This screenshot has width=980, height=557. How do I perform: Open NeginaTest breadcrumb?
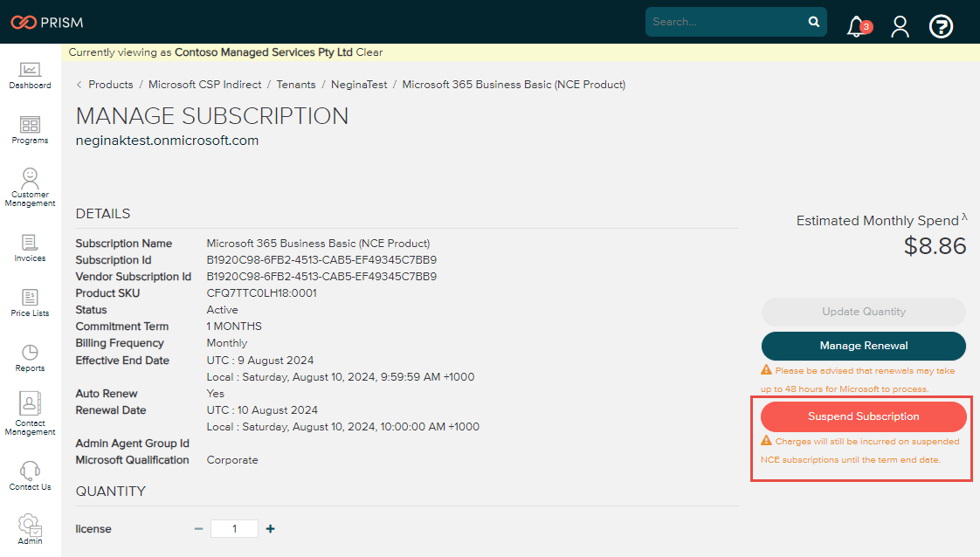click(x=359, y=85)
